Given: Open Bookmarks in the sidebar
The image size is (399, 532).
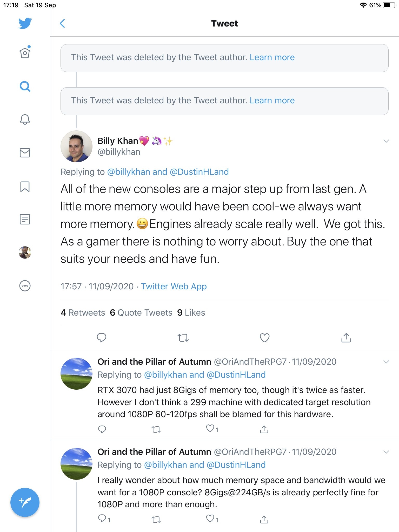Looking at the screenshot, I should coord(25,187).
